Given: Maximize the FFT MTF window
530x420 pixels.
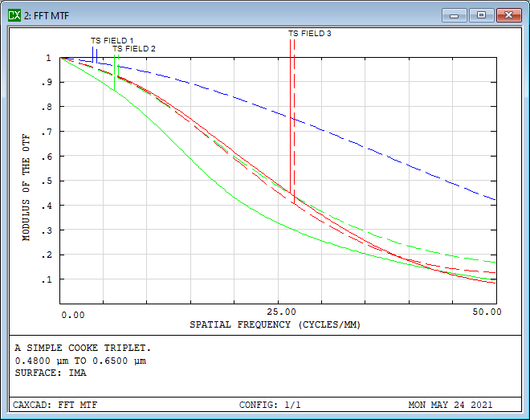Looking at the screenshot, I should click(x=481, y=15).
